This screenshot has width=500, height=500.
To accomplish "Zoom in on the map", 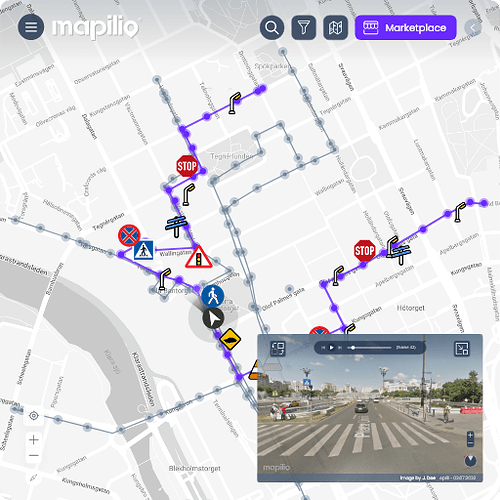I will [34, 440].
